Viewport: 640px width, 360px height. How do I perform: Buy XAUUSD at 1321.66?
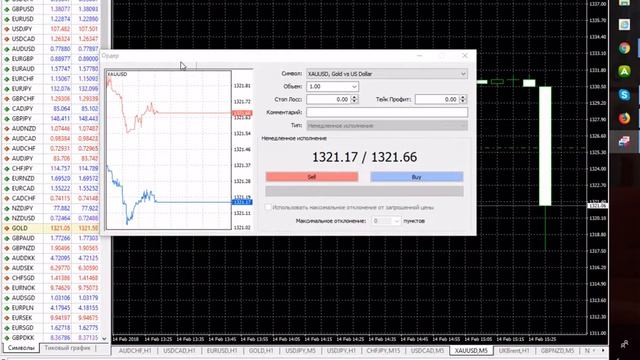point(417,177)
